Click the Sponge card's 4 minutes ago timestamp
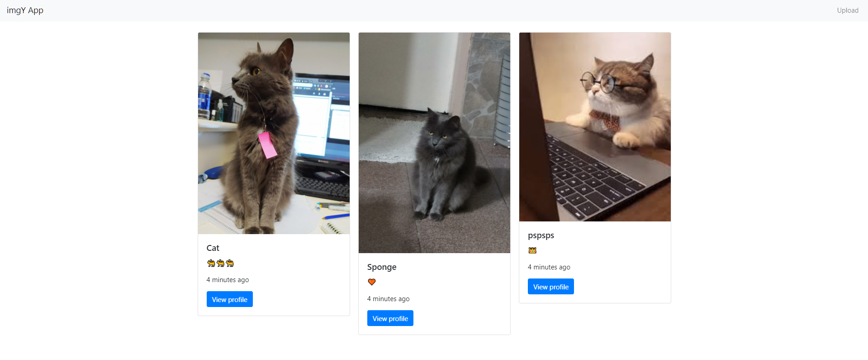The height and width of the screenshot is (360, 868). [x=389, y=299]
